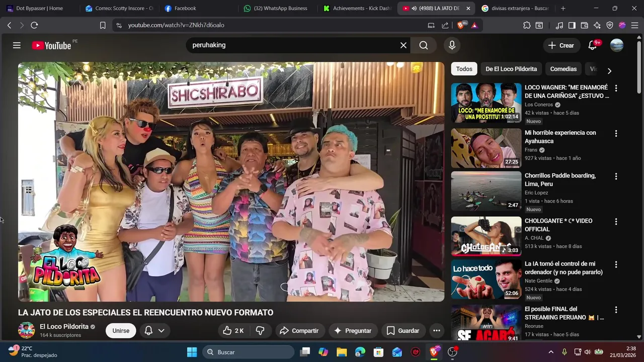Open Windows Start button

(x=192, y=352)
